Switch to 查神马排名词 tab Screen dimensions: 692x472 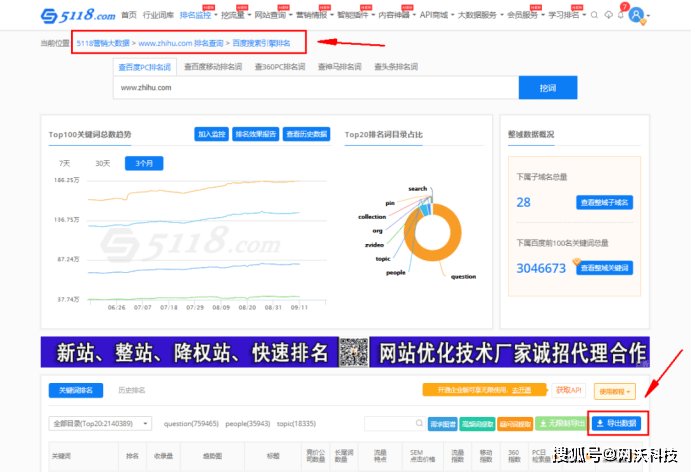(x=340, y=67)
